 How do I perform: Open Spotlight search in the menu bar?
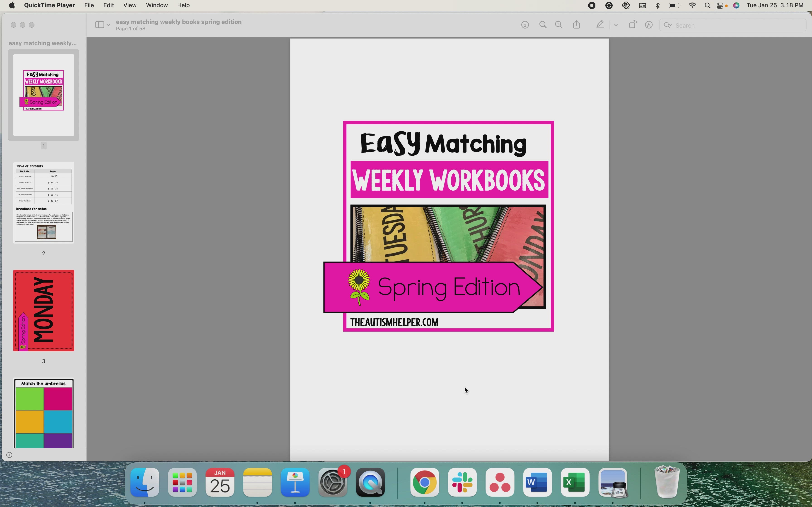[x=707, y=5]
